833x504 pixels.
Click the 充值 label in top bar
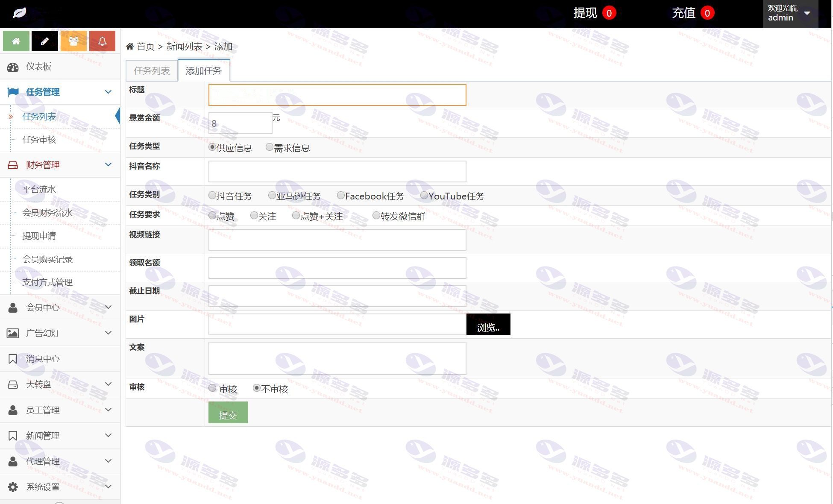click(x=684, y=13)
